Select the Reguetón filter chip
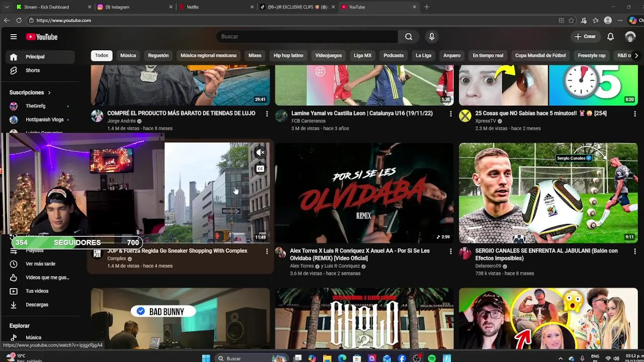The height and width of the screenshot is (362, 644). [x=158, y=56]
